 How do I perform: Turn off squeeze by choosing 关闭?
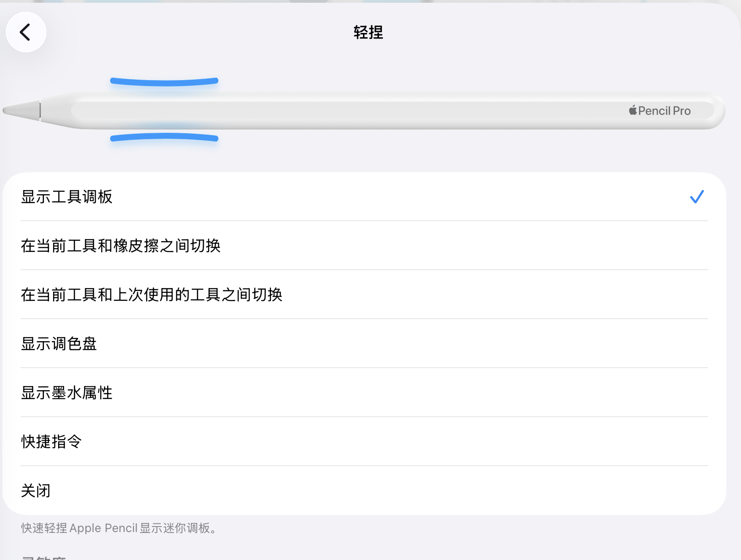click(36, 491)
